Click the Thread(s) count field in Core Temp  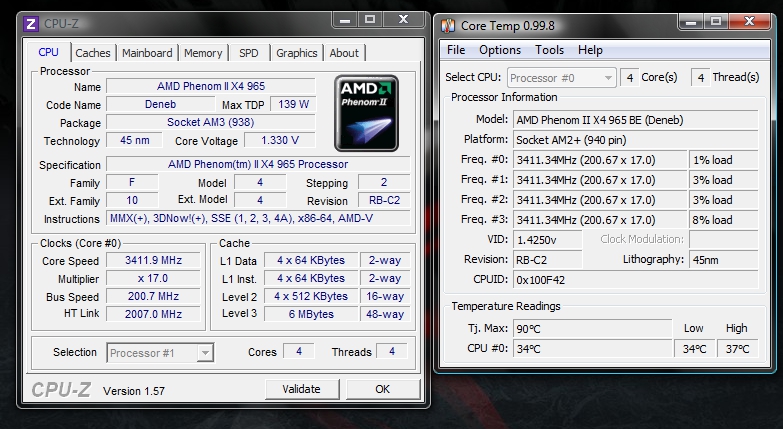pos(701,77)
